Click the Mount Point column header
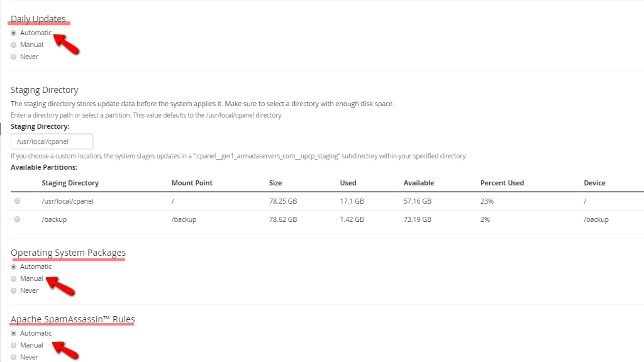The height and width of the screenshot is (362, 644). (192, 183)
